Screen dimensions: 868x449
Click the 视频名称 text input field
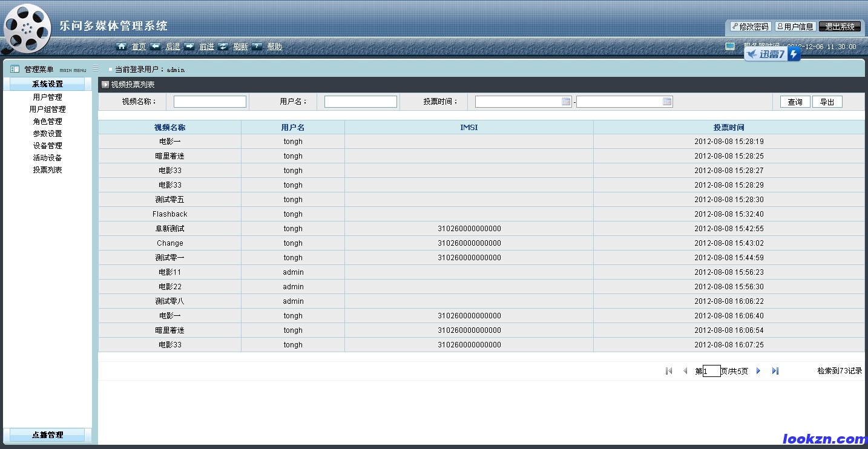click(209, 102)
